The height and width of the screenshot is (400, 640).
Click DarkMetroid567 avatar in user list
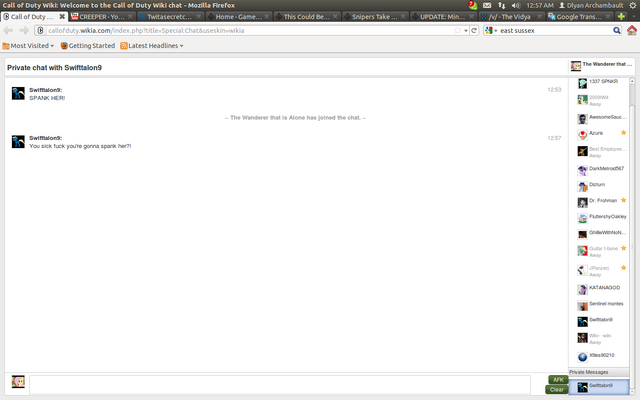coord(582,171)
